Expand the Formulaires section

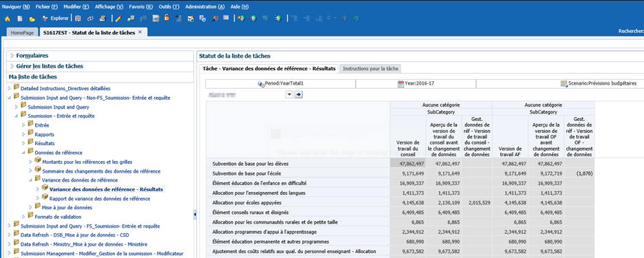pos(12,56)
